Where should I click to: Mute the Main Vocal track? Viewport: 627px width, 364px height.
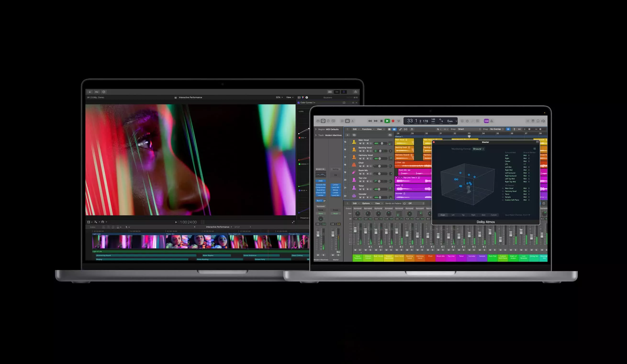[360, 144]
